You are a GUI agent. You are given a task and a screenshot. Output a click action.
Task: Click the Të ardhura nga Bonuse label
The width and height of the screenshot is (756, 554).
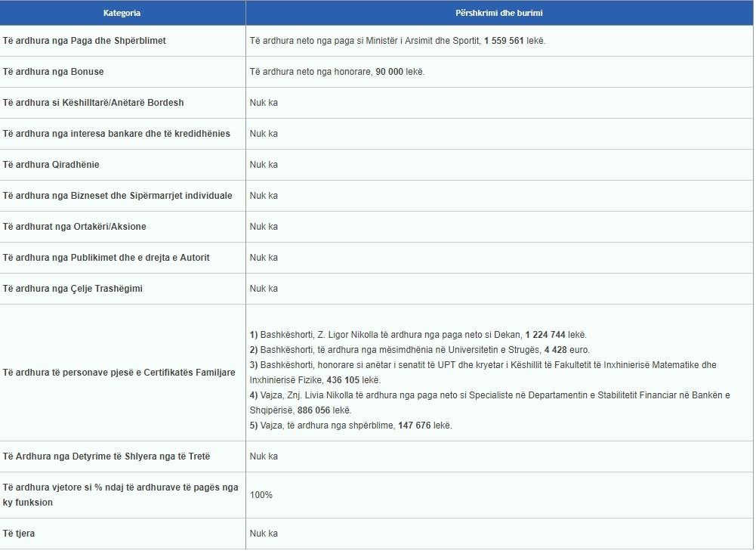click(54, 72)
